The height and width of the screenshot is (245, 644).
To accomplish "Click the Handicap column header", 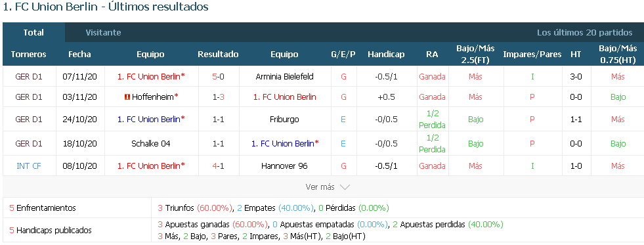I will tap(386, 55).
